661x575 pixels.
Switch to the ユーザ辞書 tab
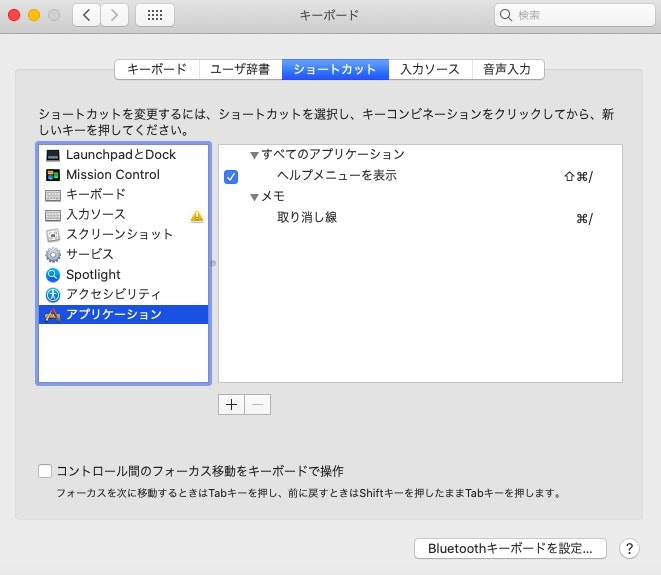[240, 69]
